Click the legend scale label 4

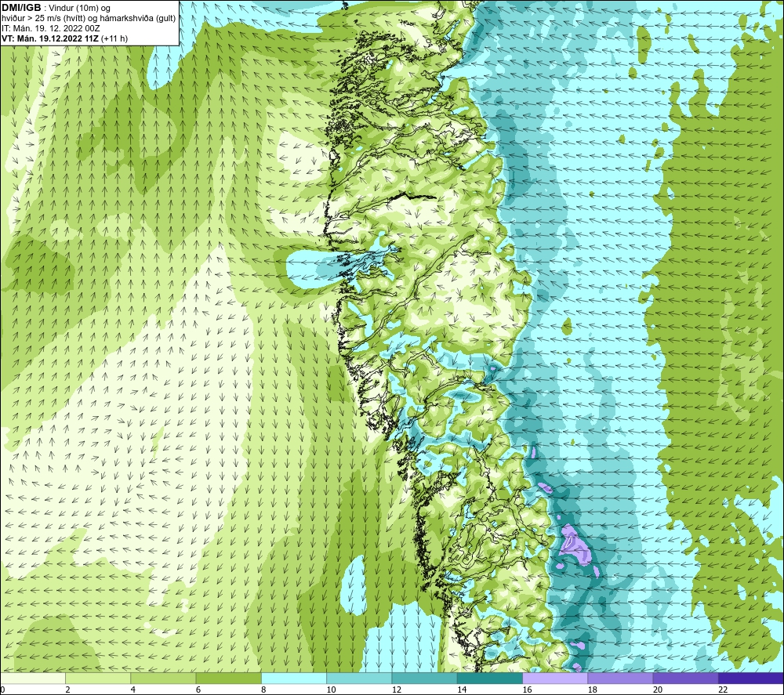[x=133, y=690]
